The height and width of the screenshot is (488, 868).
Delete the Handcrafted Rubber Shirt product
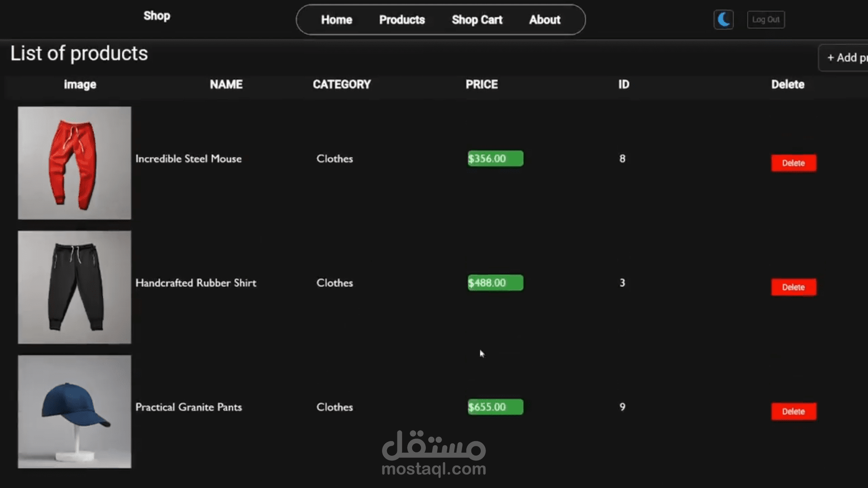pos(793,287)
